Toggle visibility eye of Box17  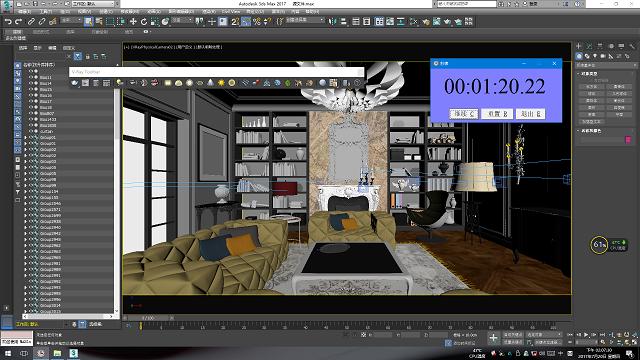pos(31,101)
